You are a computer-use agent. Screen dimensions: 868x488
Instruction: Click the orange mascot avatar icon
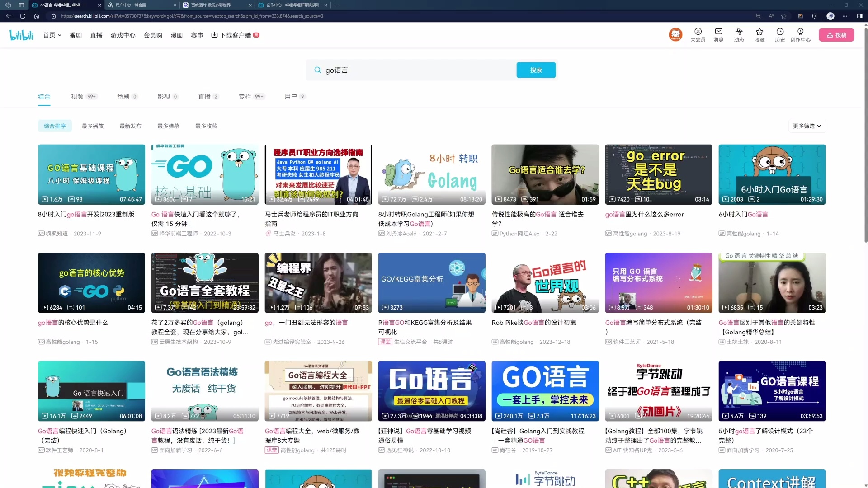pyautogui.click(x=675, y=35)
